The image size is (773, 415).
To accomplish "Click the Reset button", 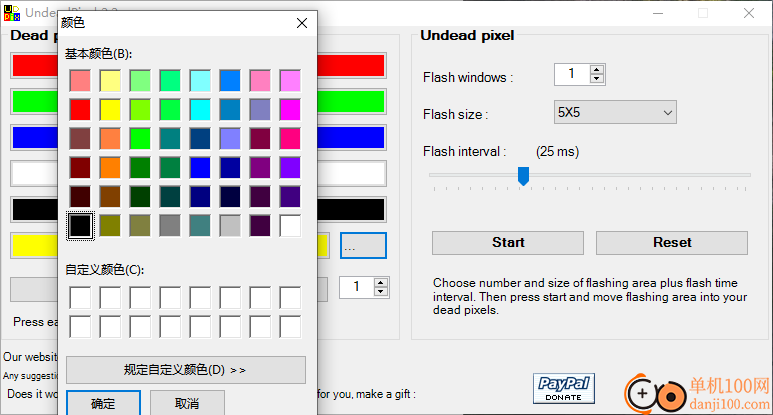I will point(672,242).
